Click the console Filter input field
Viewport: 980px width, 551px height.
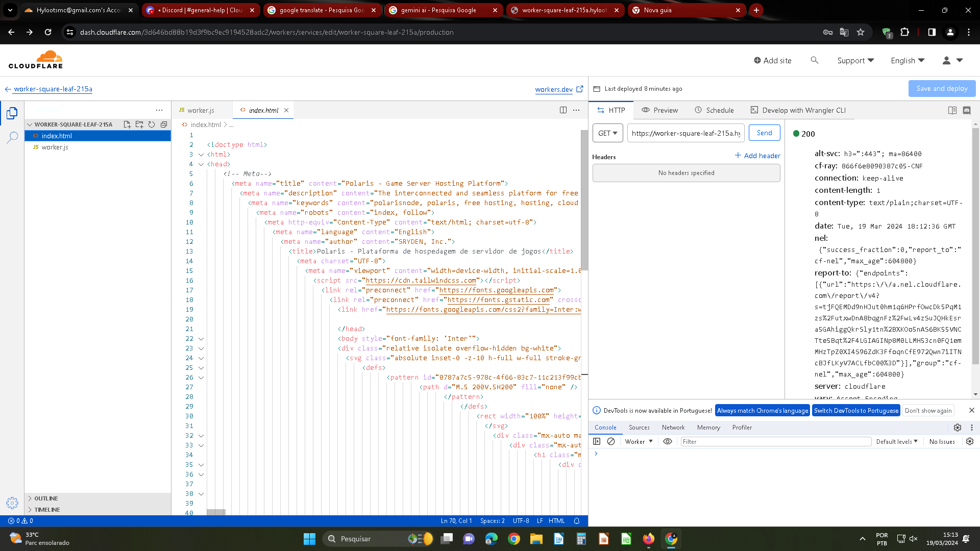coord(775,442)
